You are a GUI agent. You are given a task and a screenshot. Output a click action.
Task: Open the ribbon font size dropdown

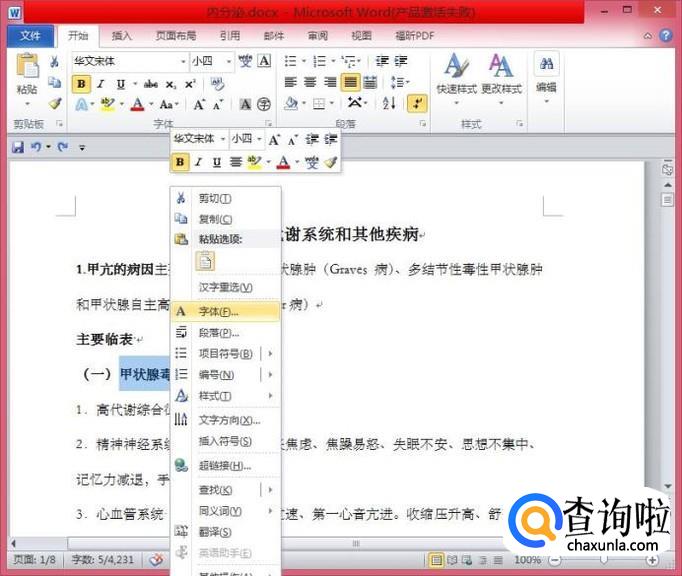coord(229,61)
